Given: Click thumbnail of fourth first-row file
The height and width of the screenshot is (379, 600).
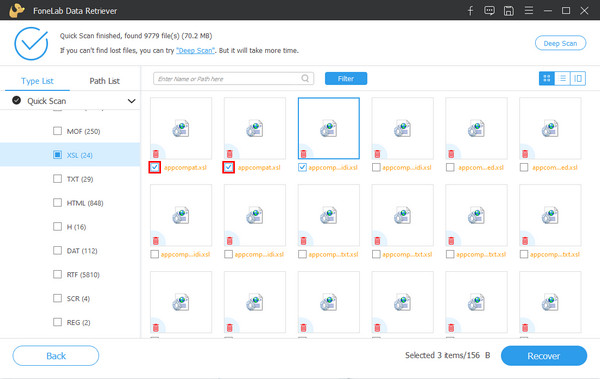Looking at the screenshot, I should (403, 128).
